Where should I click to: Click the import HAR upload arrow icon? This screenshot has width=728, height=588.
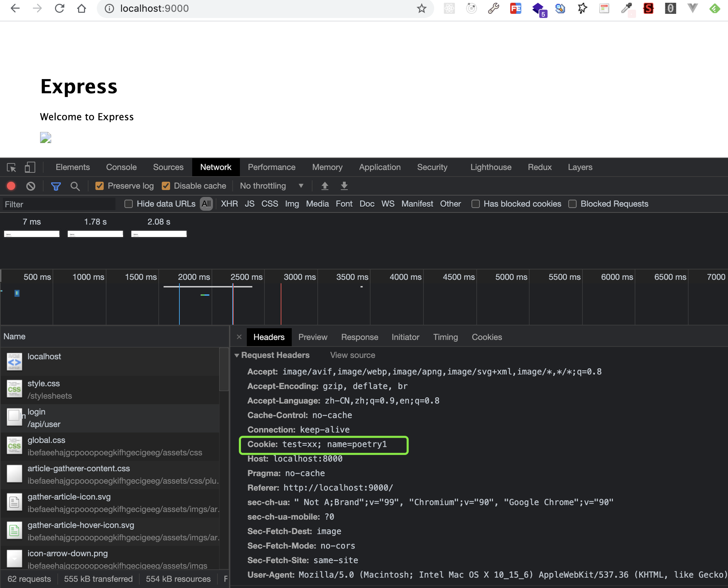[x=325, y=186]
